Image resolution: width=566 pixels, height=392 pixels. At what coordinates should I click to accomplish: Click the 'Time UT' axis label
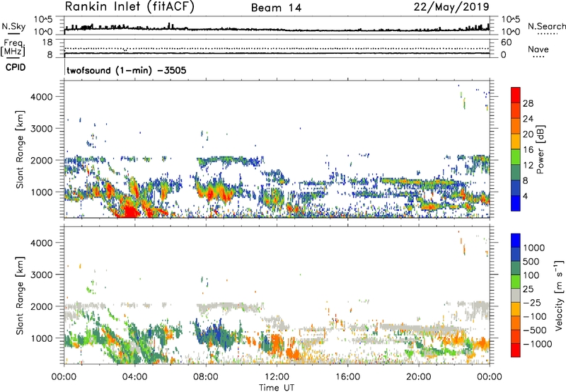pos(277,387)
